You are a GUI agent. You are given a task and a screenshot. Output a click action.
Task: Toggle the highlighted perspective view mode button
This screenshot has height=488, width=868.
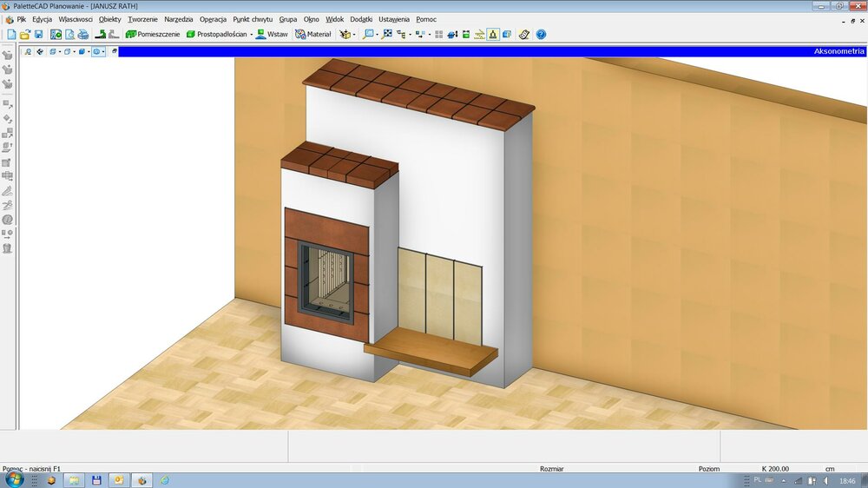(492, 35)
